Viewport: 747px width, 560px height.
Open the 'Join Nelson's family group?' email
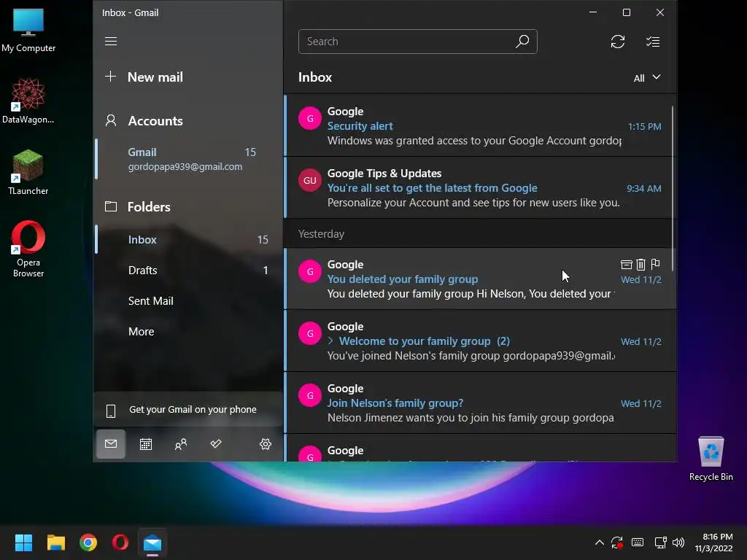click(x=480, y=402)
